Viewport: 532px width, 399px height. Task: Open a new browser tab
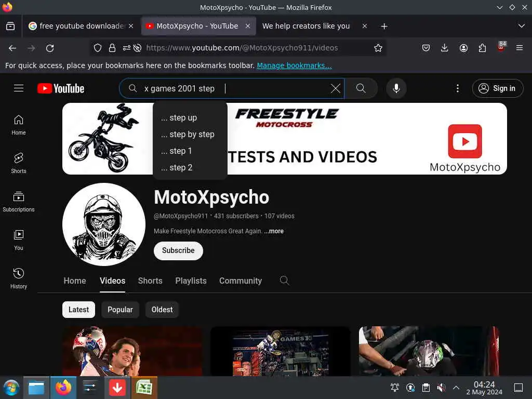pos(384,26)
